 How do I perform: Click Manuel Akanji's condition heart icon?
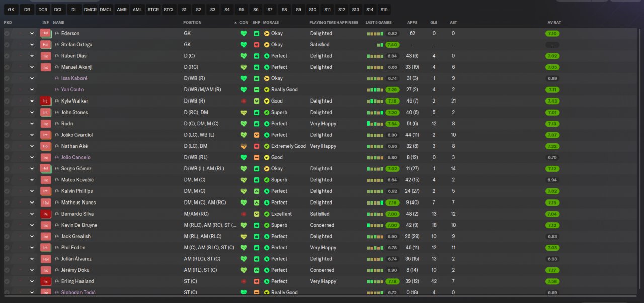[244, 67]
